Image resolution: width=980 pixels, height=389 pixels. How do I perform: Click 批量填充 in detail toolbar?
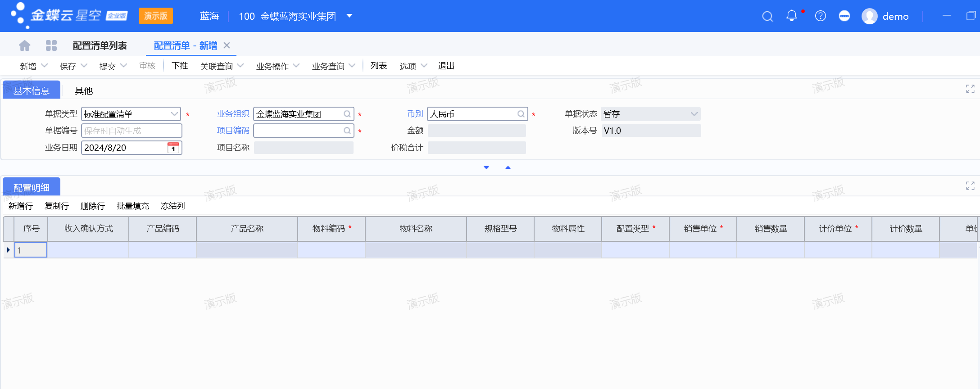tap(133, 206)
